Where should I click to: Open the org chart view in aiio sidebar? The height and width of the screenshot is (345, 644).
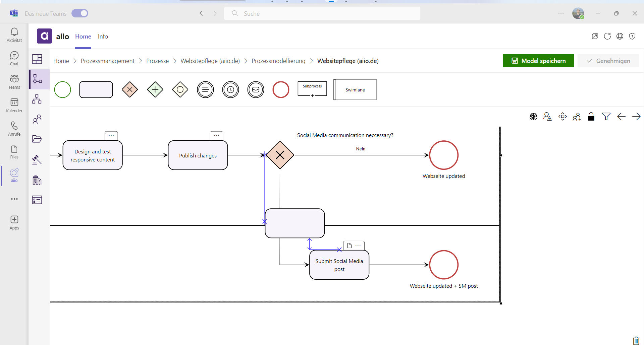pyautogui.click(x=37, y=99)
